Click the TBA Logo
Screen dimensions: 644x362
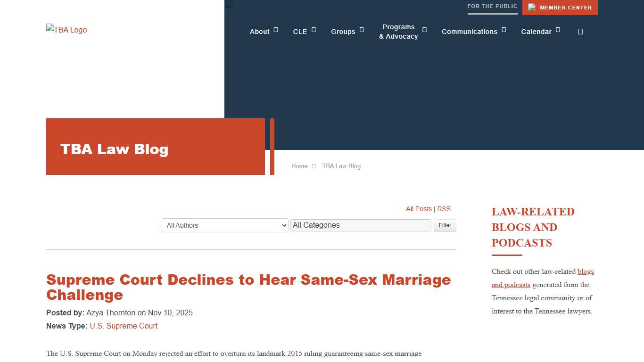pyautogui.click(x=66, y=30)
